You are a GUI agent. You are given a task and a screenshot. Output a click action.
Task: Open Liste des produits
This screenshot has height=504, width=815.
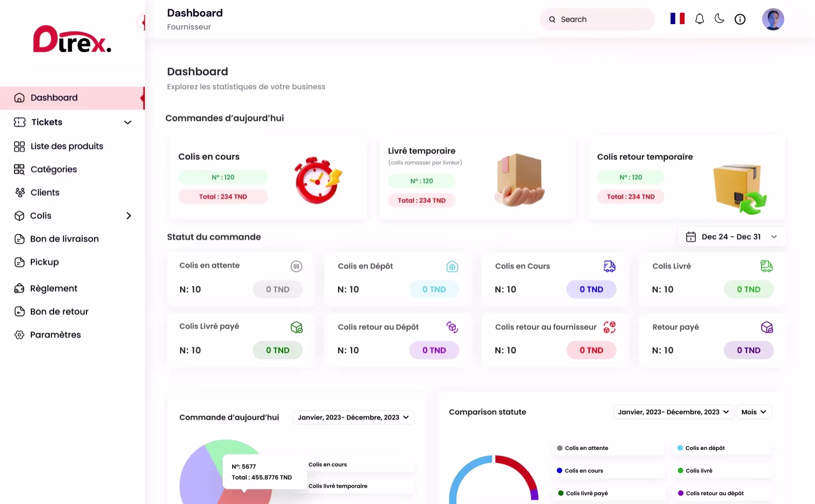click(67, 146)
